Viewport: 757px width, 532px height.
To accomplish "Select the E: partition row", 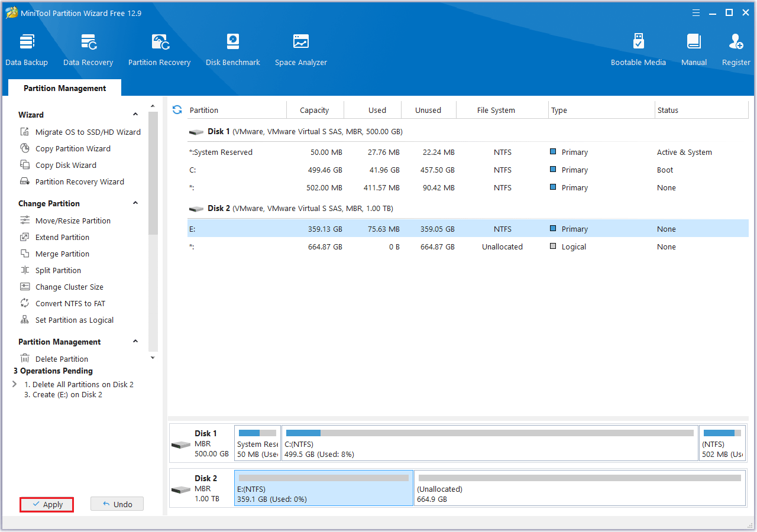I will coord(468,229).
